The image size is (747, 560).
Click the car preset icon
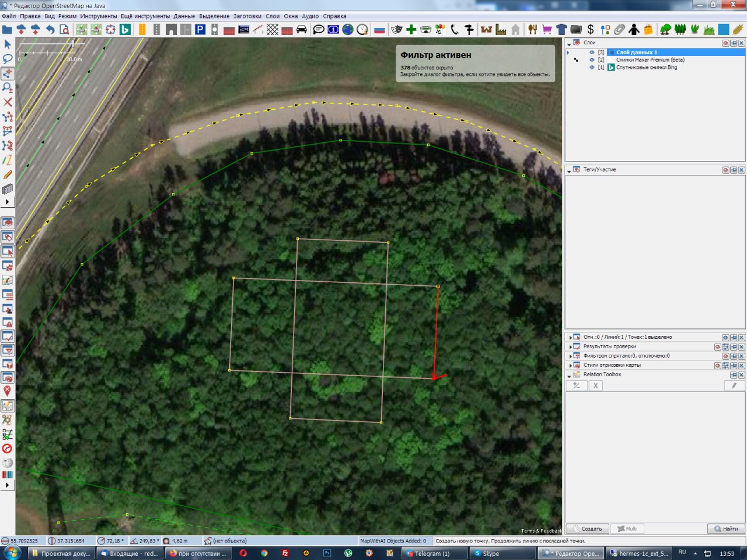click(x=302, y=29)
